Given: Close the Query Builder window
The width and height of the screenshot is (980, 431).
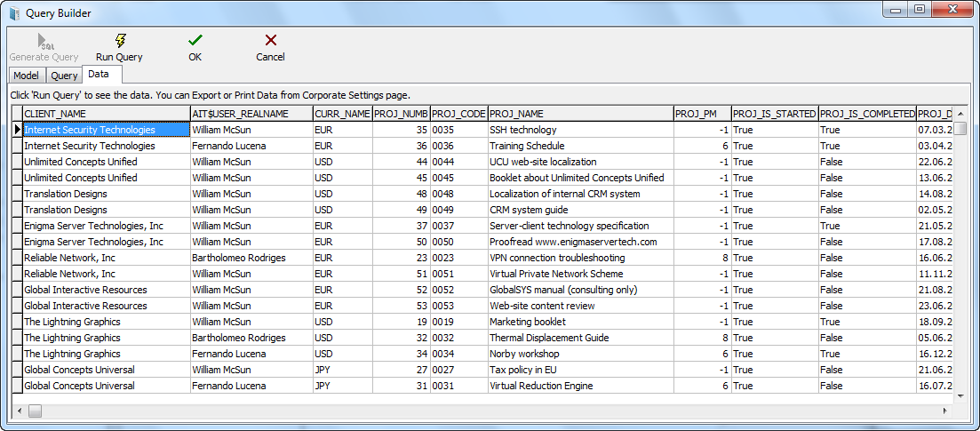Looking at the screenshot, I should tap(952, 10).
